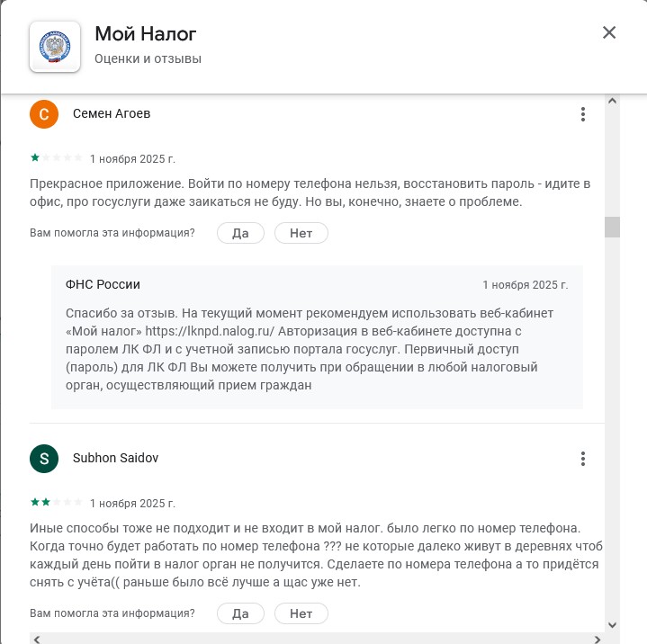The image size is (647, 644).
Task: Click the scroll down arrow
Action: pos(612,624)
